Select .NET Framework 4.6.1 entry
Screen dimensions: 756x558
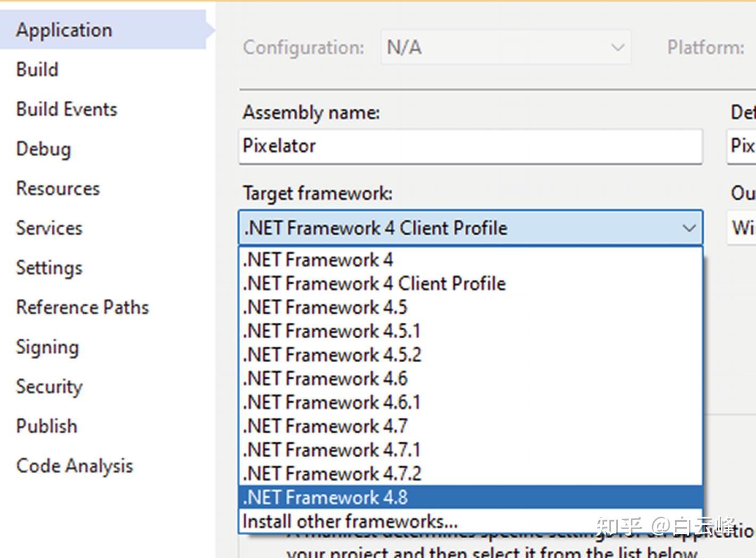(x=332, y=402)
